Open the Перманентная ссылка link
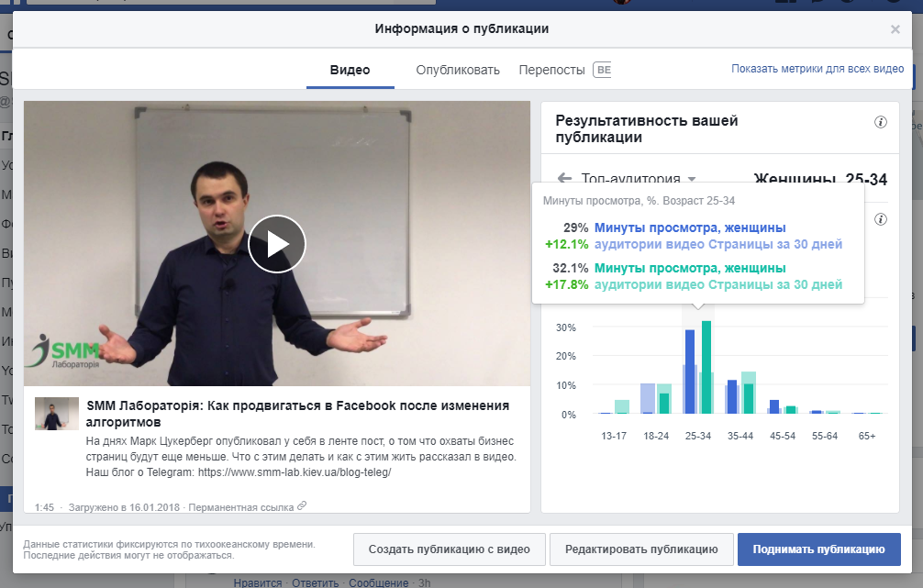The width and height of the screenshot is (923, 588). pyautogui.click(x=240, y=507)
